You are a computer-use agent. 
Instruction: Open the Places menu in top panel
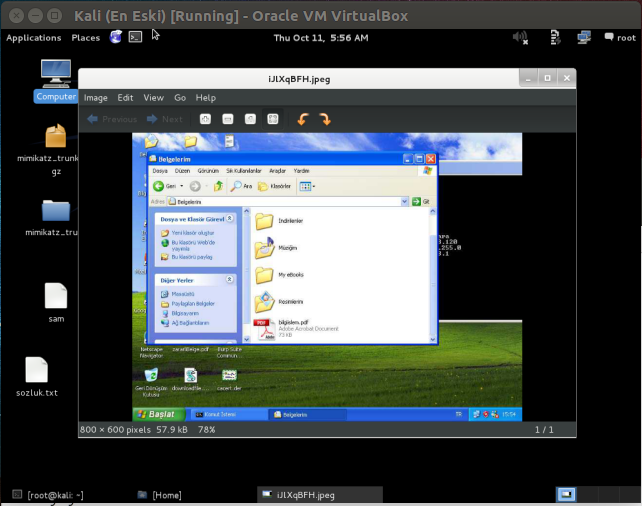[86, 38]
